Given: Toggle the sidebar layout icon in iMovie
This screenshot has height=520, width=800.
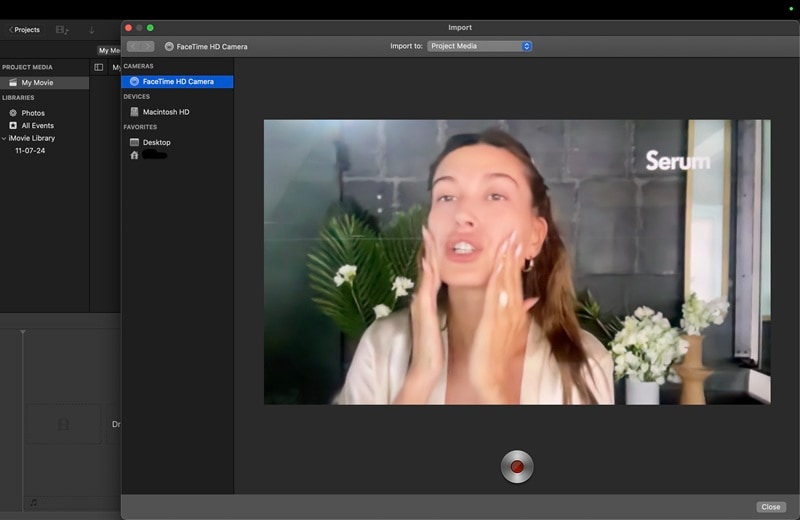Looking at the screenshot, I should pos(98,67).
